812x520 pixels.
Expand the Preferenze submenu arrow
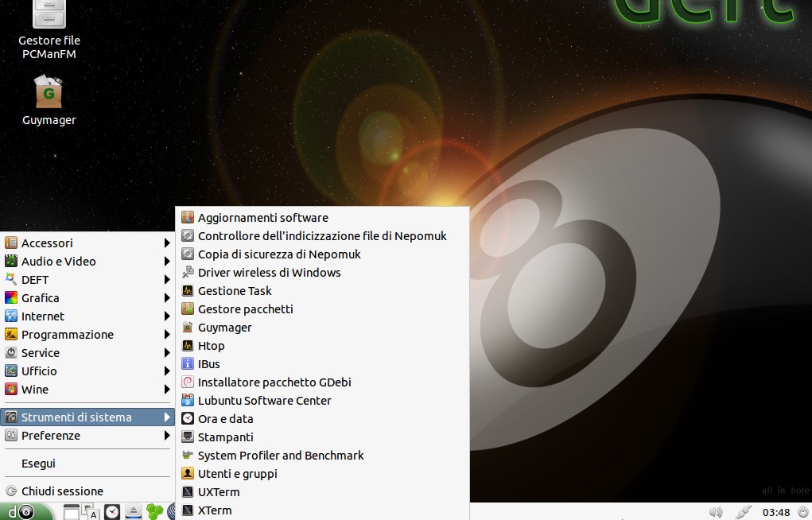pyautogui.click(x=167, y=436)
